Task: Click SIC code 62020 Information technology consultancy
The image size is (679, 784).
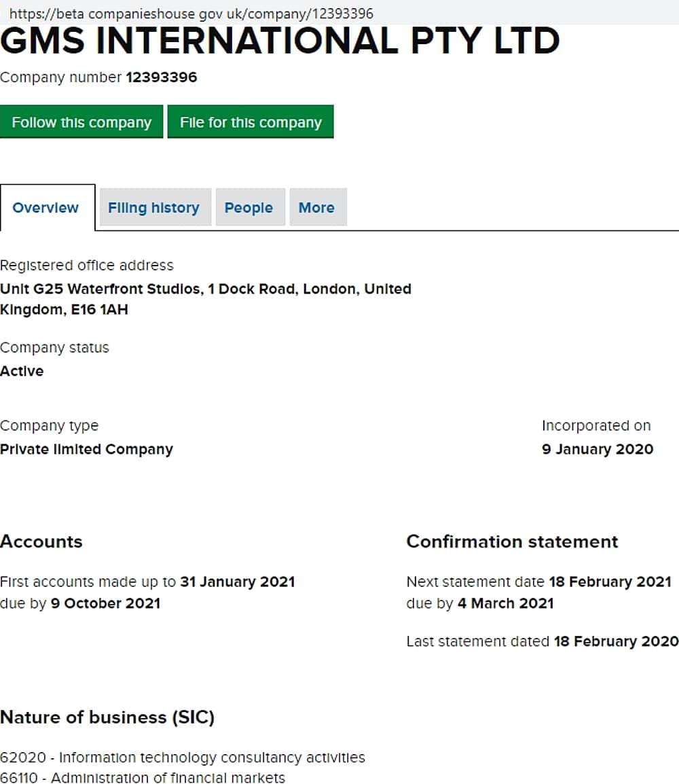Action: (183, 758)
